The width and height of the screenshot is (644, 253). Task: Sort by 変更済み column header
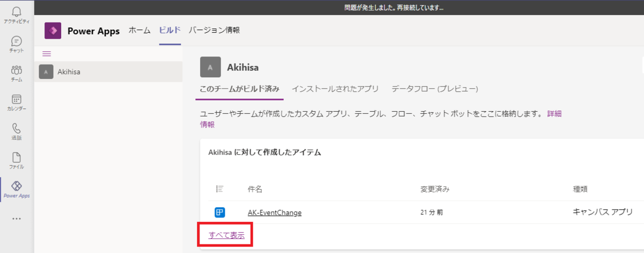click(435, 189)
